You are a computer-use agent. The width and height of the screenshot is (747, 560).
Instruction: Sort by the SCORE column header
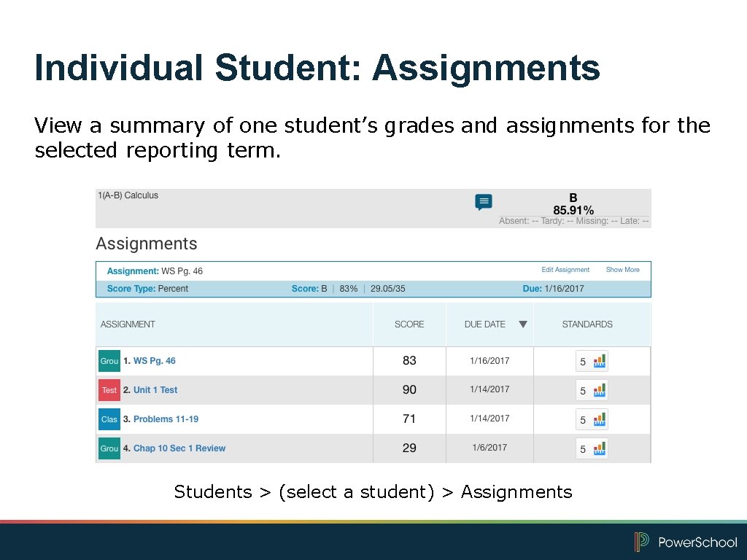(x=409, y=324)
